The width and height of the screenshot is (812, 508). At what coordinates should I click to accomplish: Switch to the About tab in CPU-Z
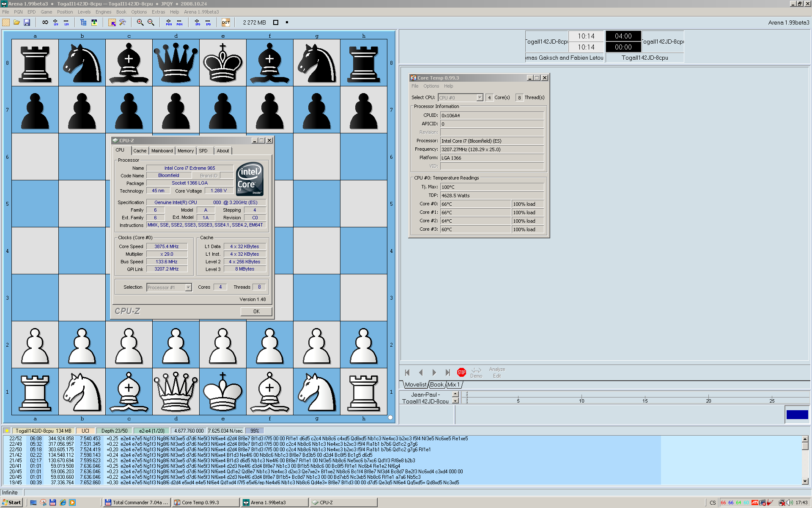point(223,151)
